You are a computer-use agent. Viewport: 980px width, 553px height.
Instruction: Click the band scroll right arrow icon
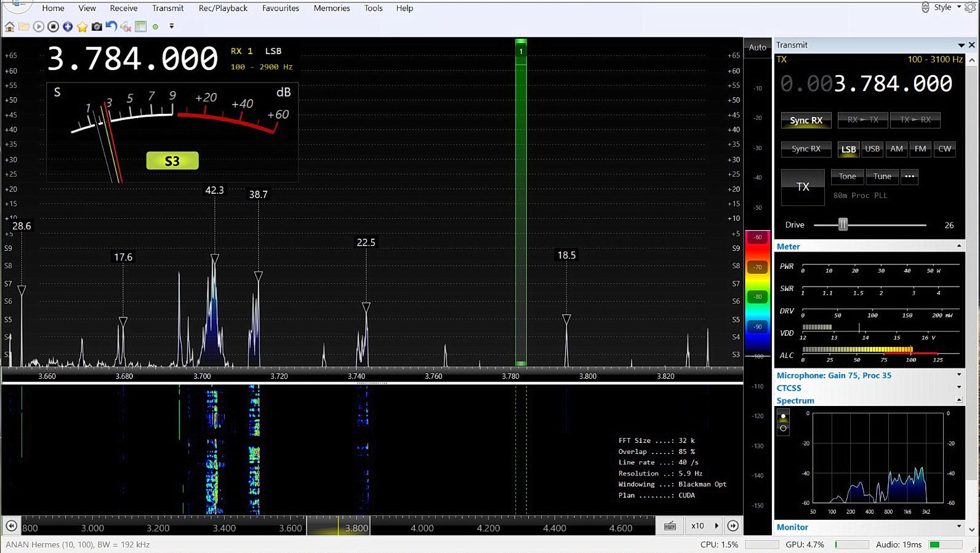733,525
